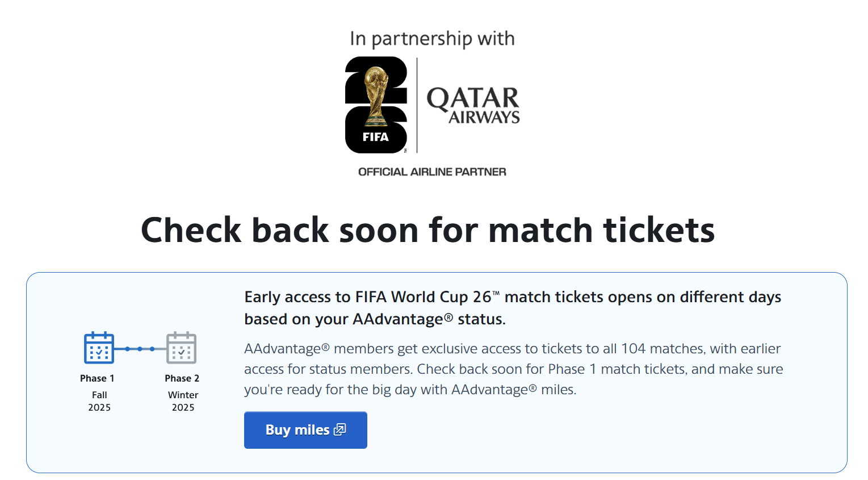Click the middle dot on the phase timeline
The image size is (868, 480).
140,349
